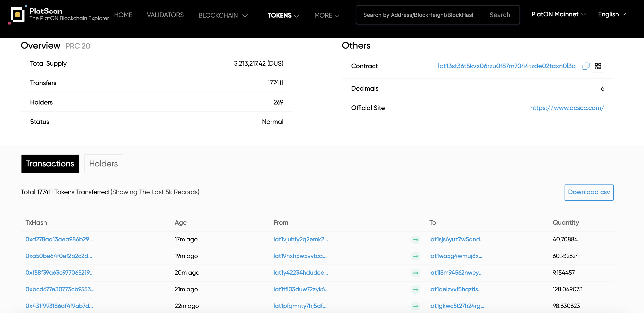Click the green arrow in the 19m ago row

415,256
